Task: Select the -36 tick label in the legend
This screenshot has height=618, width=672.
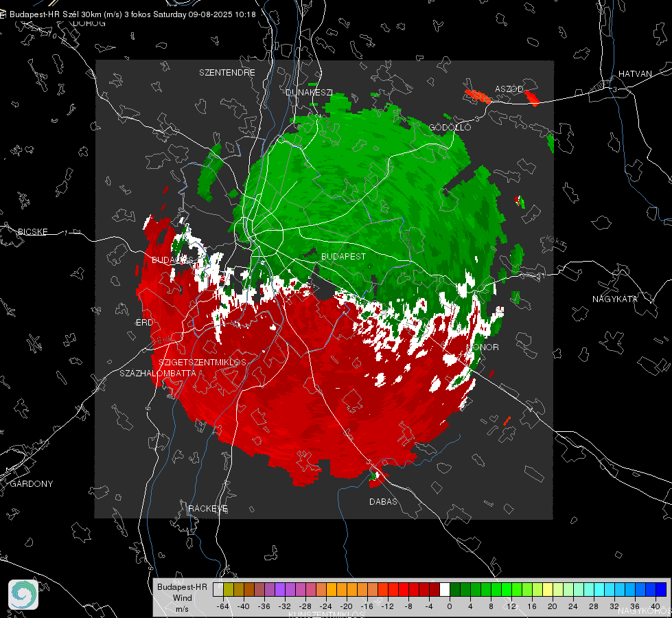Action: tap(264, 606)
